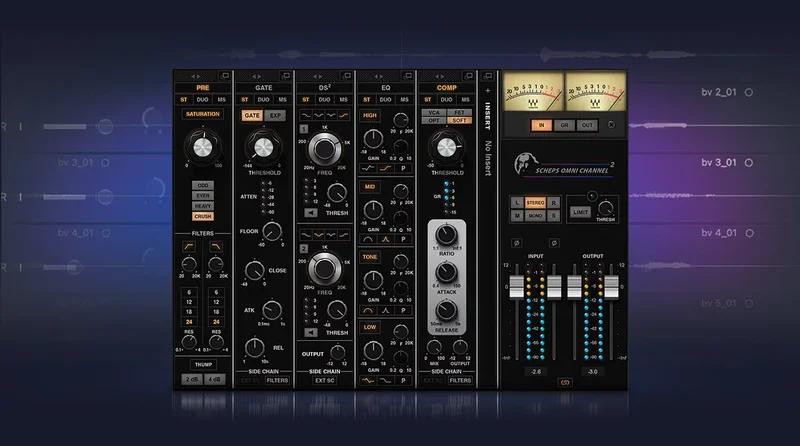Toggle SATURATION in PRE module

click(x=203, y=114)
